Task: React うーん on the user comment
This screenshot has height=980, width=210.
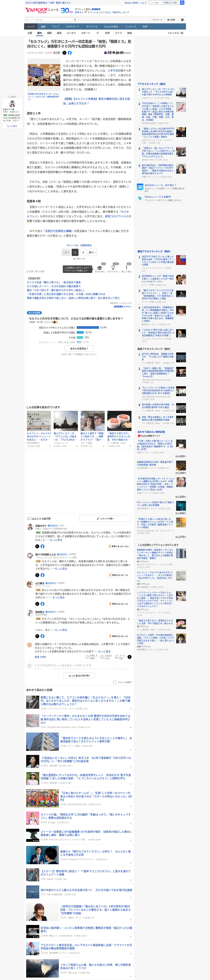Action: click(120, 657)
